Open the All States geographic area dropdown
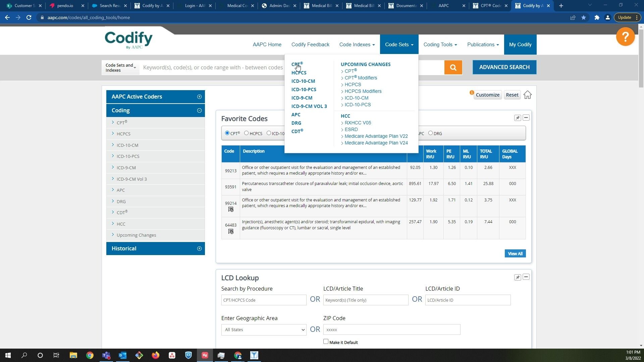This screenshot has width=644, height=362. (x=264, y=330)
